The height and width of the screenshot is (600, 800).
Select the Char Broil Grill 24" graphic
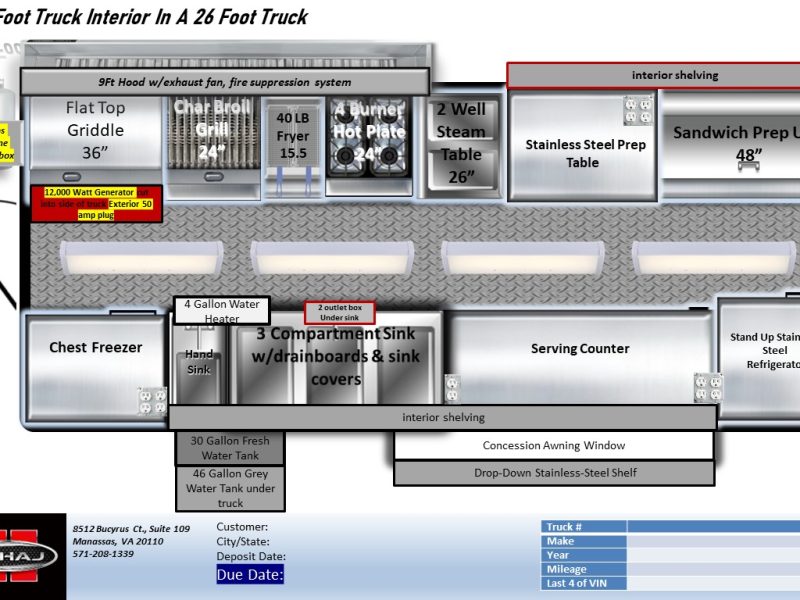point(212,142)
